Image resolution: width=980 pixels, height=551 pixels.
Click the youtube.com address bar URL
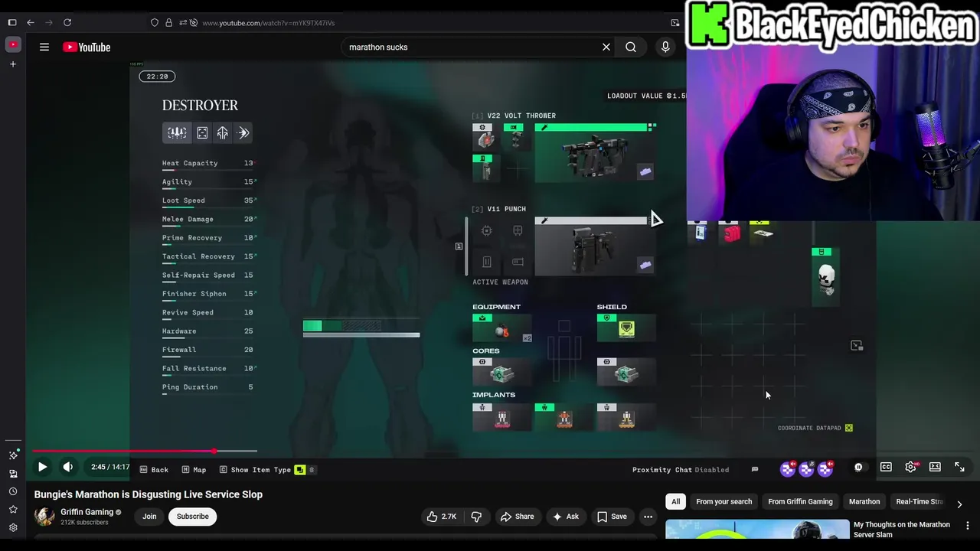tap(268, 23)
